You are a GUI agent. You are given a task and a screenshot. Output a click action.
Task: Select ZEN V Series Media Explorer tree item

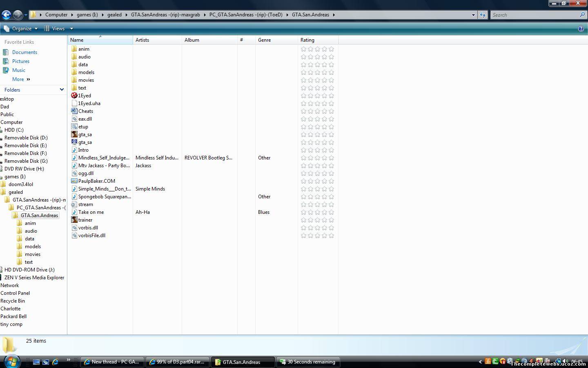[x=34, y=277]
